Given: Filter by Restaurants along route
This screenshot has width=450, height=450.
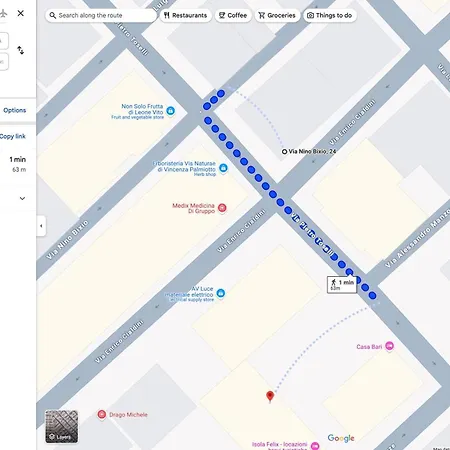Looking at the screenshot, I should pos(186,15).
